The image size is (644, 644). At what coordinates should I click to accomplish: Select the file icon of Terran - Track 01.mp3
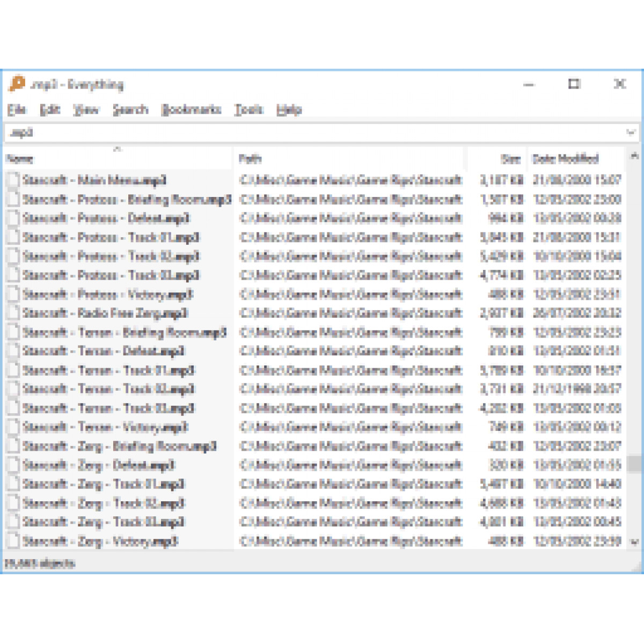coord(13,370)
